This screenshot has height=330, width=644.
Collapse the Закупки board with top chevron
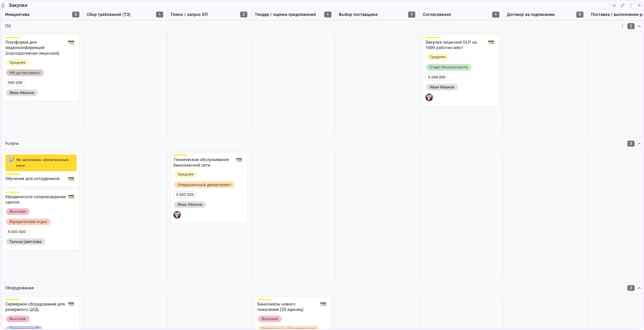[639, 5]
